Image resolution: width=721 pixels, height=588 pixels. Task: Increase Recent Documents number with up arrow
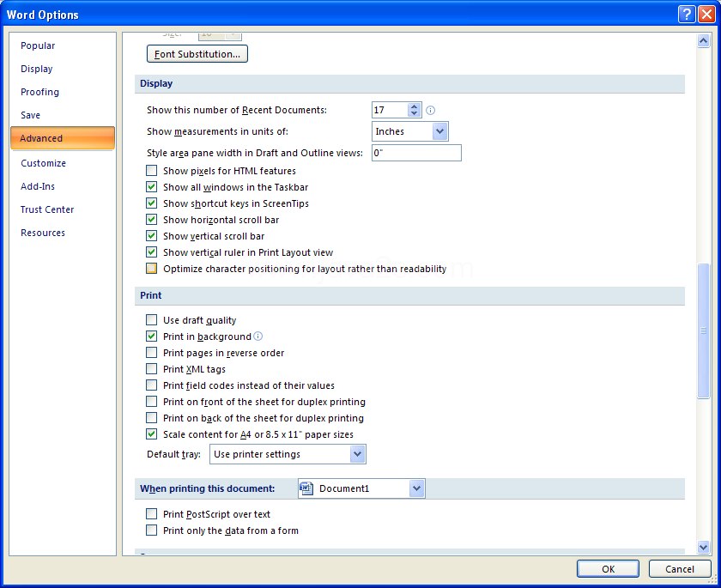[415, 106]
